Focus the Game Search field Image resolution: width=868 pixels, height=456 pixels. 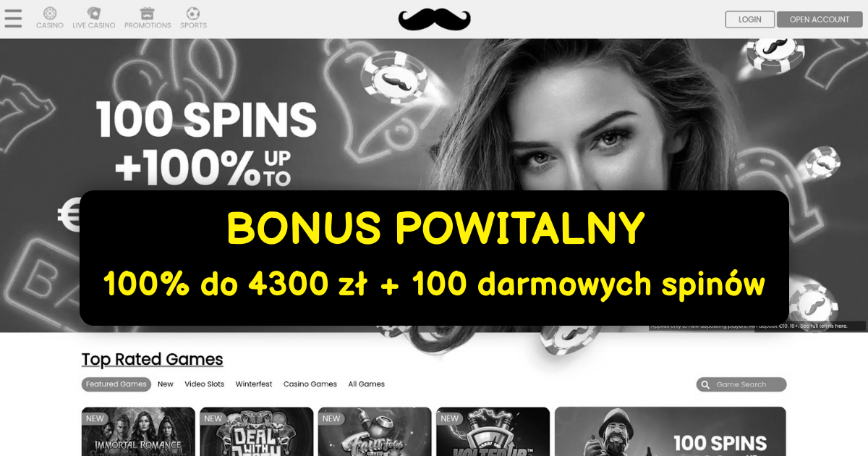click(x=741, y=385)
